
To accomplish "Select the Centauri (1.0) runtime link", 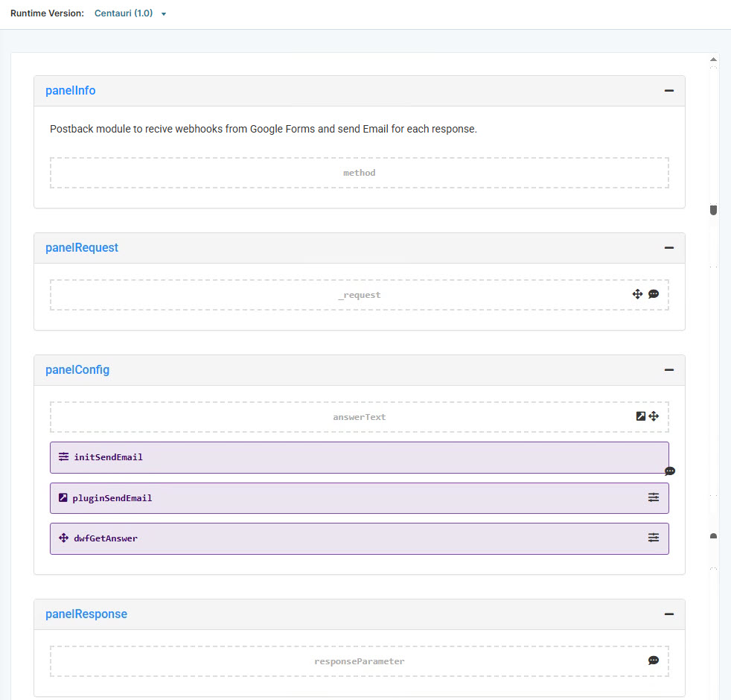I will pos(123,13).
